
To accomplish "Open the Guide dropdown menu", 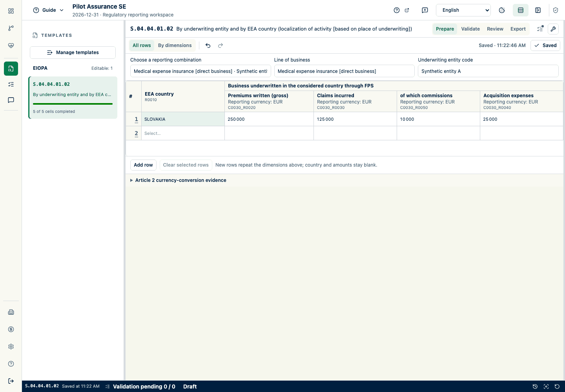I will (48, 10).
